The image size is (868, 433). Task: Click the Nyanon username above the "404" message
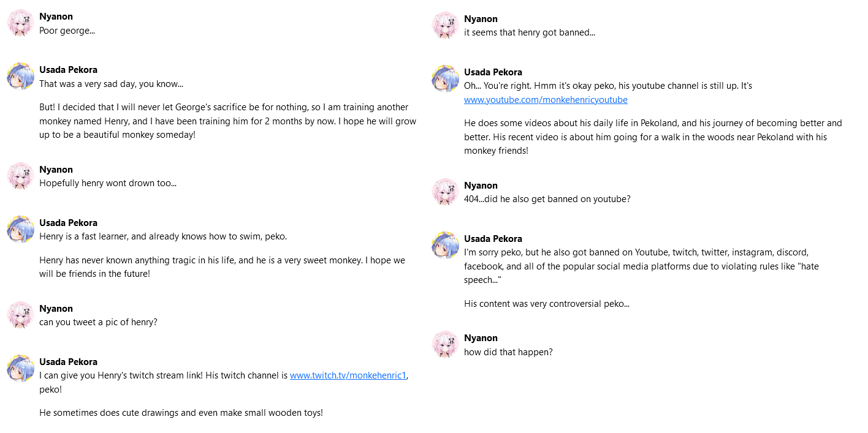(x=481, y=186)
